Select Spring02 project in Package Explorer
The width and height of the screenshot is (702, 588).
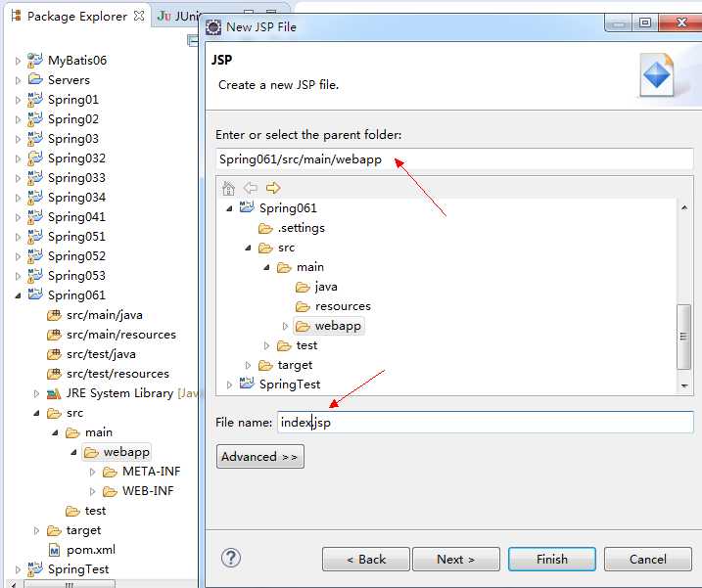tap(73, 119)
